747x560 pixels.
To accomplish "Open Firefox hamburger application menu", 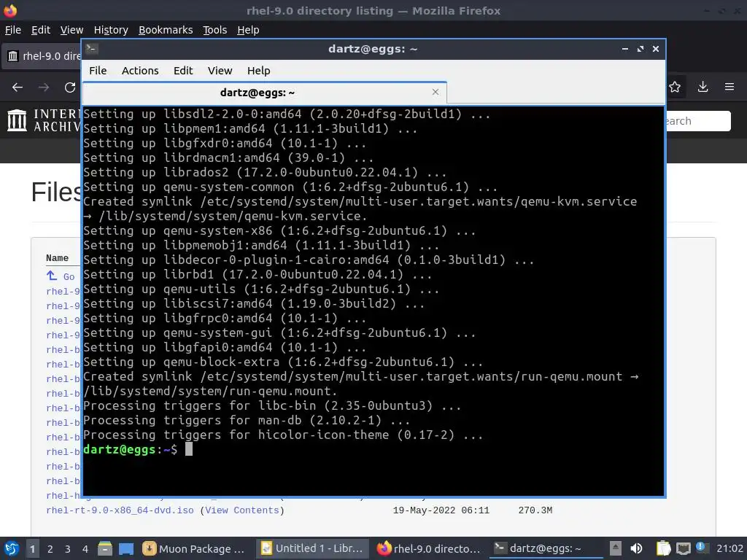I will coord(729,87).
